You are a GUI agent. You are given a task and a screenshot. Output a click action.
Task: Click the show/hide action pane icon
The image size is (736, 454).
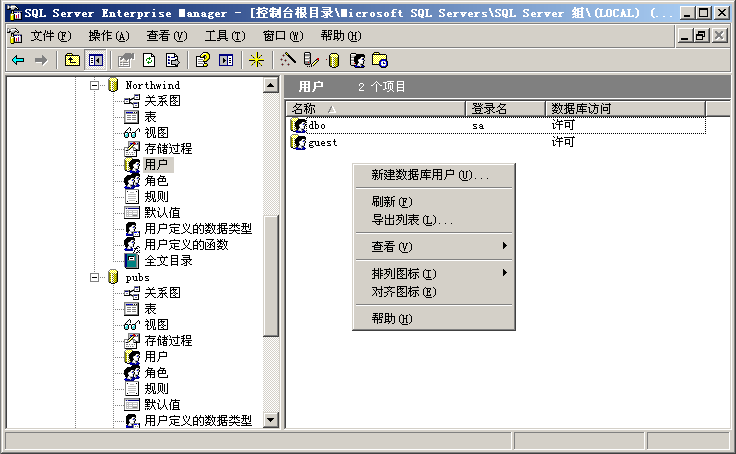pyautogui.click(x=226, y=60)
